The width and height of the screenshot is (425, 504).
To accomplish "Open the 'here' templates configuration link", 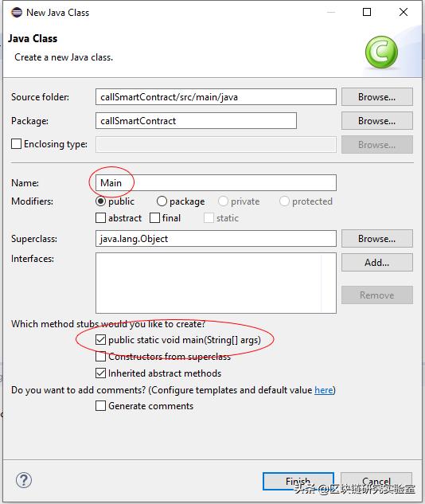I will (323, 390).
